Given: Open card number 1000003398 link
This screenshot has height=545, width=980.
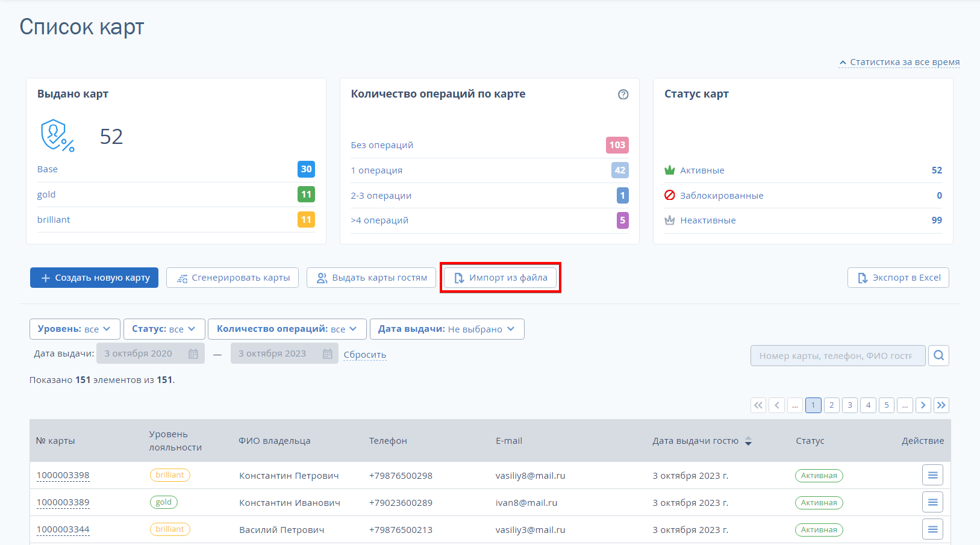Looking at the screenshot, I should coord(63,475).
